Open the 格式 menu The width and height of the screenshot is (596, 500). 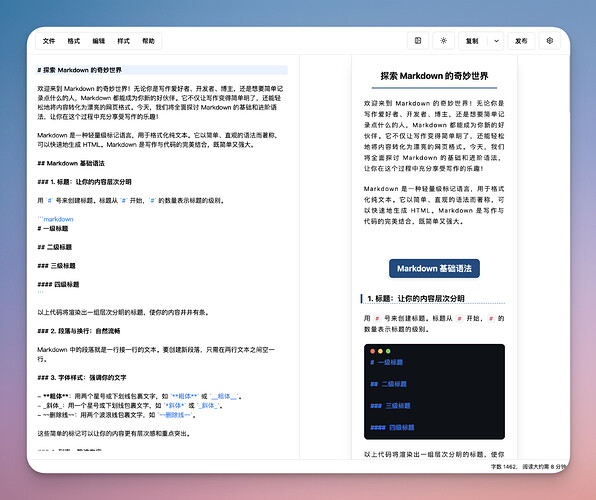coord(74,41)
